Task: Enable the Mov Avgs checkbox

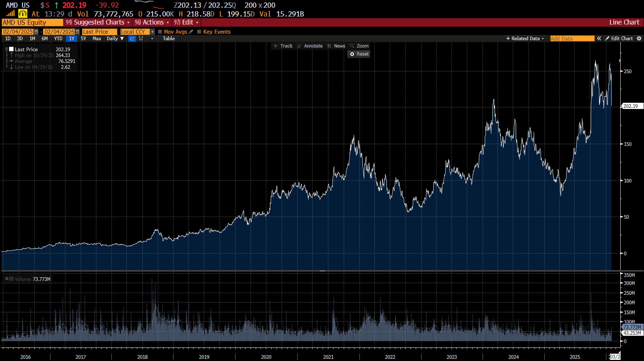Action: [160, 32]
